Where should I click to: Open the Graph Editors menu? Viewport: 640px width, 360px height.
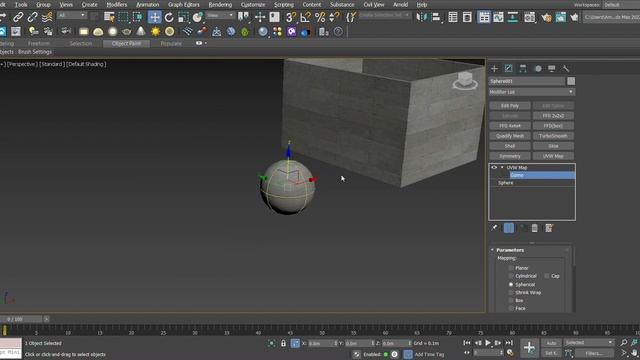click(184, 5)
